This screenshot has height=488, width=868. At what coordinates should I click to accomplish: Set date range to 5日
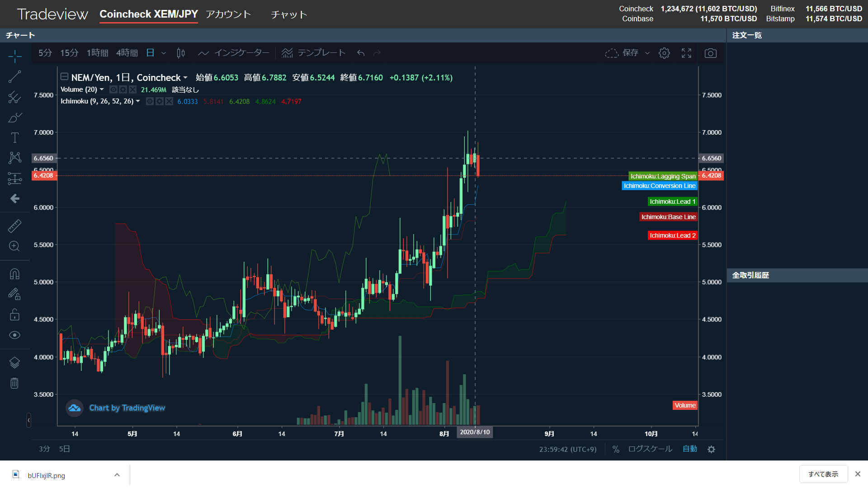tap(65, 449)
